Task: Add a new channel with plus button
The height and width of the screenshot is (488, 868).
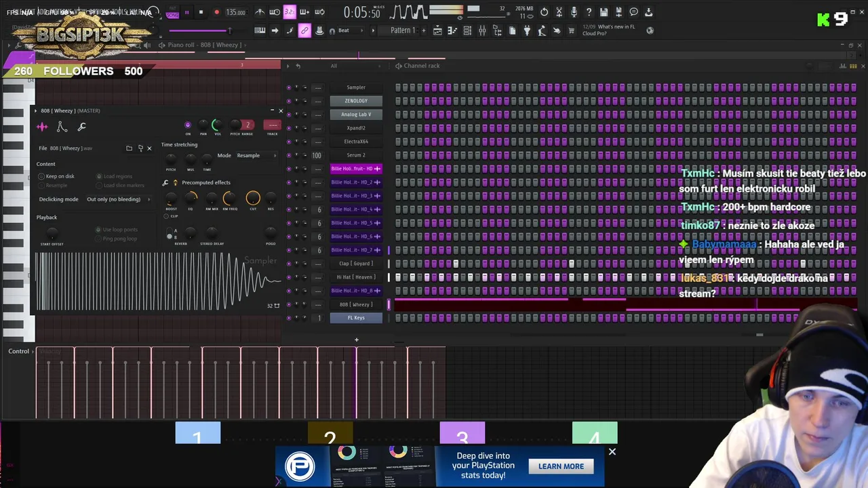Action: click(x=357, y=340)
